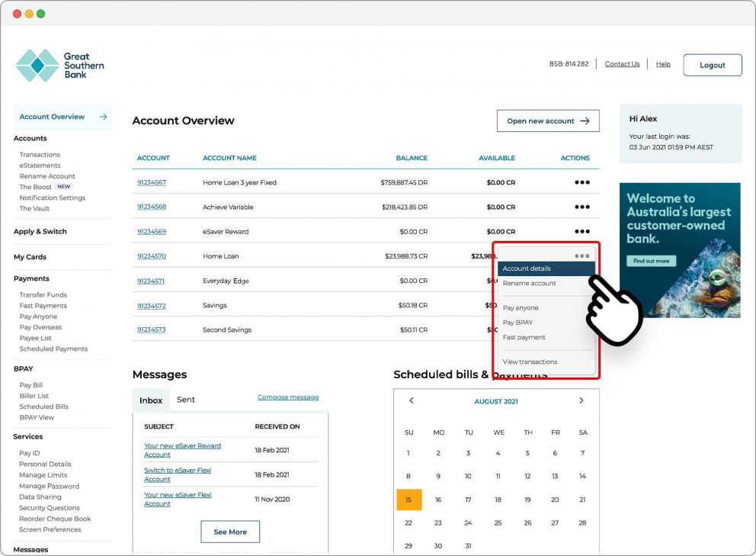Open Transfer Funds in sidebar

click(43, 295)
